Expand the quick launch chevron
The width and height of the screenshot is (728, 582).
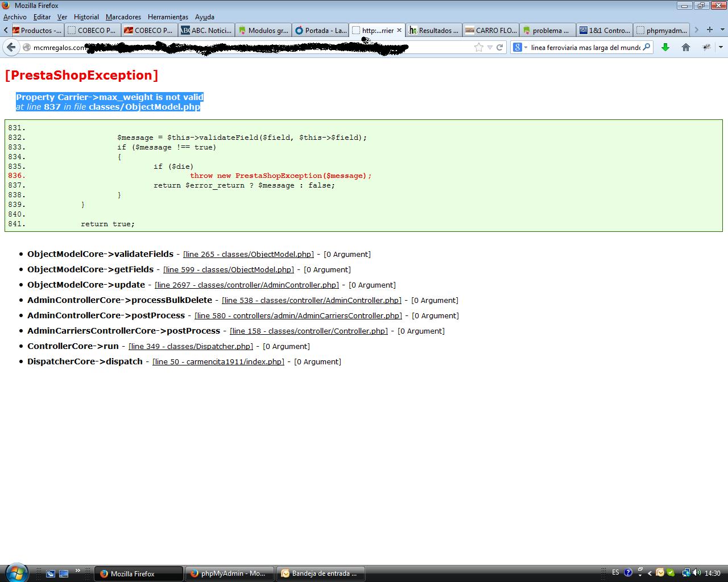coord(78,571)
